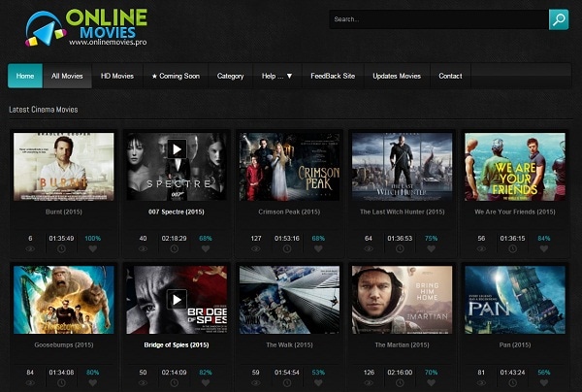Click the eye icon under We Are Your Friends
This screenshot has width=582, height=392.
481,249
